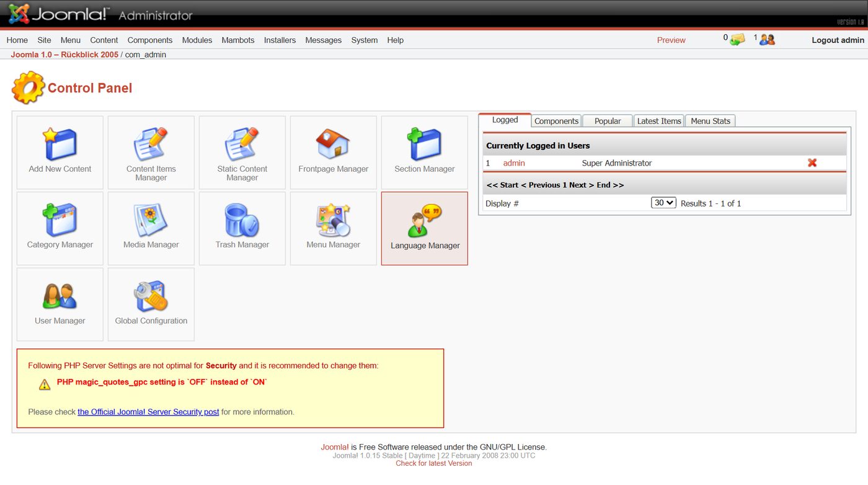Click the Joomla! Administrator logo
Image resolution: width=868 pixels, height=485 pixels.
pyautogui.click(x=100, y=14)
